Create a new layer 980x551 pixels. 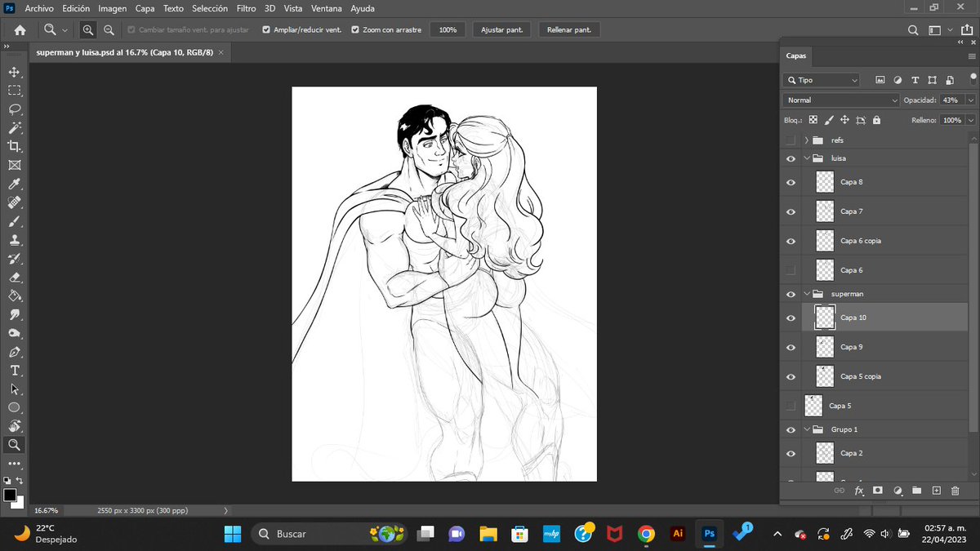point(936,491)
